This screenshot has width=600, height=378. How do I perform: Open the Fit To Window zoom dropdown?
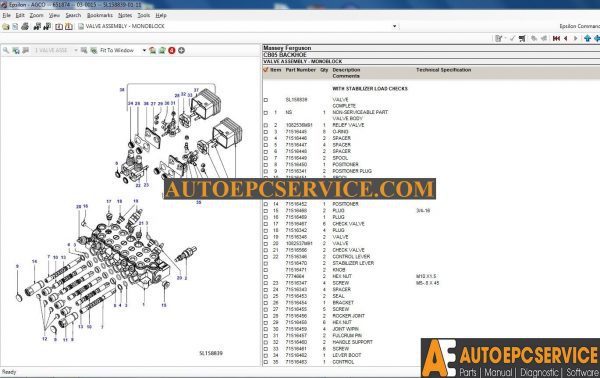(144, 51)
